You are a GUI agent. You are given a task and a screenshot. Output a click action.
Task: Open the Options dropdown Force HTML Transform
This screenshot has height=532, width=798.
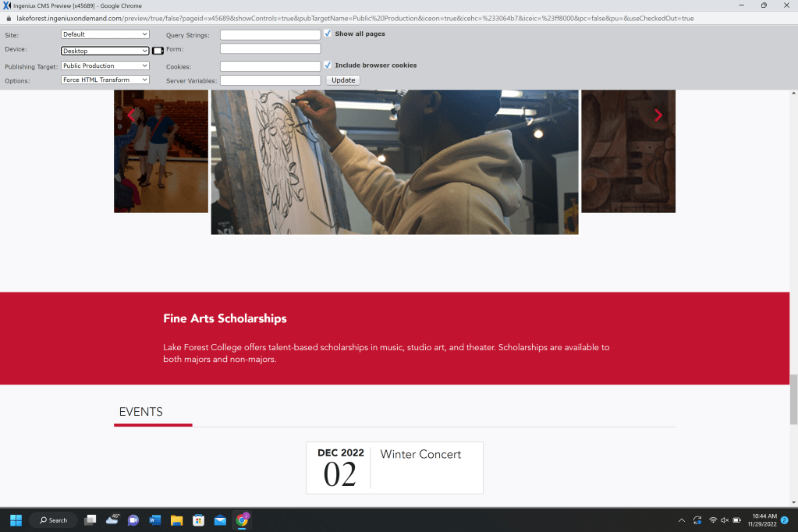(x=105, y=80)
